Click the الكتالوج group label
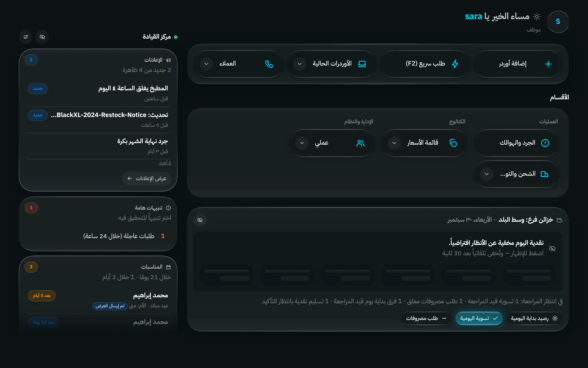The image size is (588, 368). pyautogui.click(x=457, y=121)
